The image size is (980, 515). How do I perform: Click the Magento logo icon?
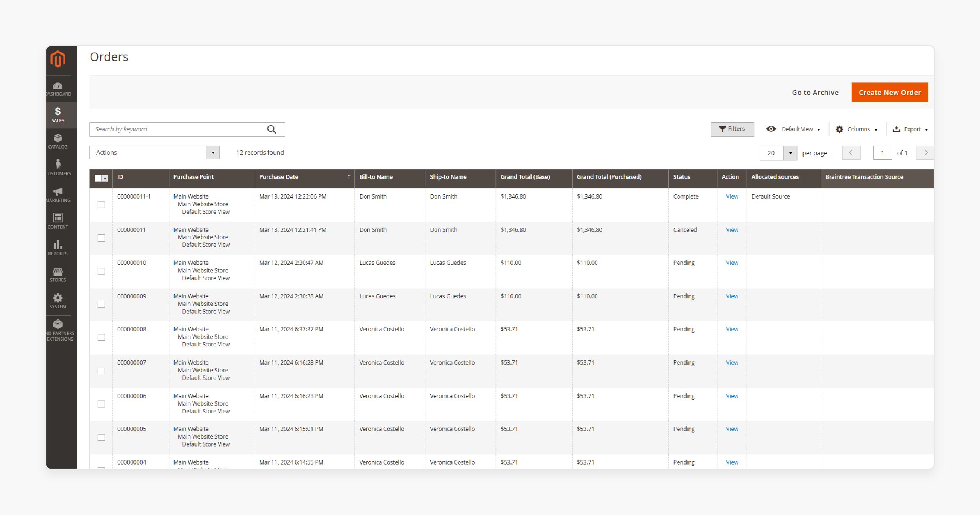point(58,59)
